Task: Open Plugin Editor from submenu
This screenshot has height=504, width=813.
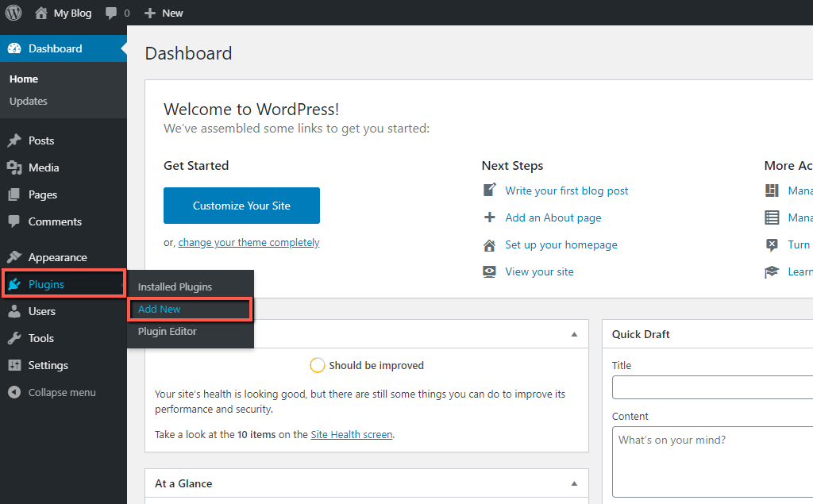Action: point(168,331)
